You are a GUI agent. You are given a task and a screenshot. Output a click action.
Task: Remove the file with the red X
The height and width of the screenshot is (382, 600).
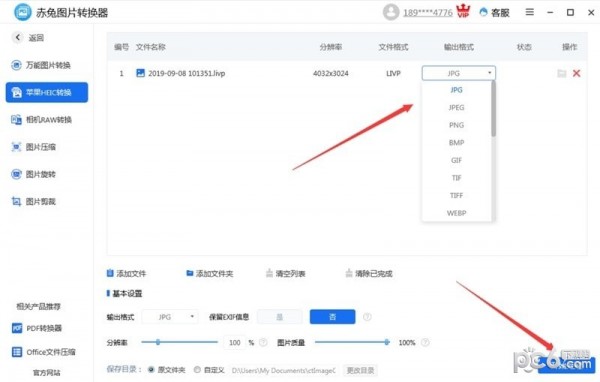[576, 73]
